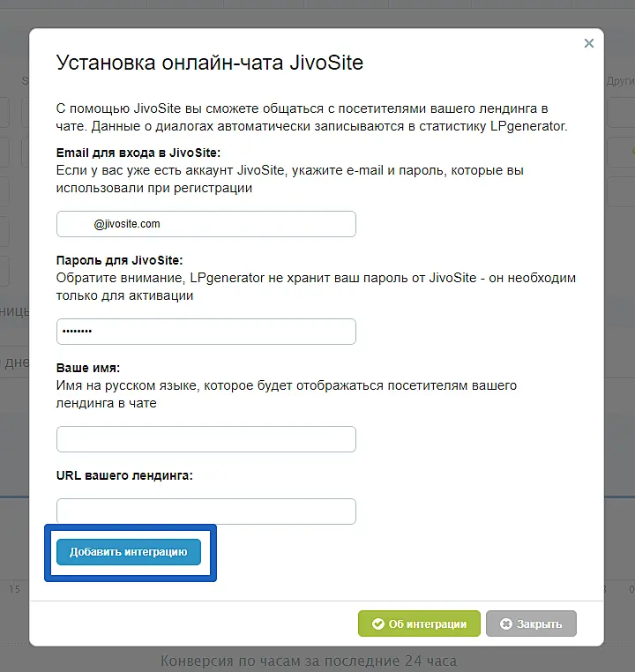Click the hint about the Russian display name

tap(287, 394)
